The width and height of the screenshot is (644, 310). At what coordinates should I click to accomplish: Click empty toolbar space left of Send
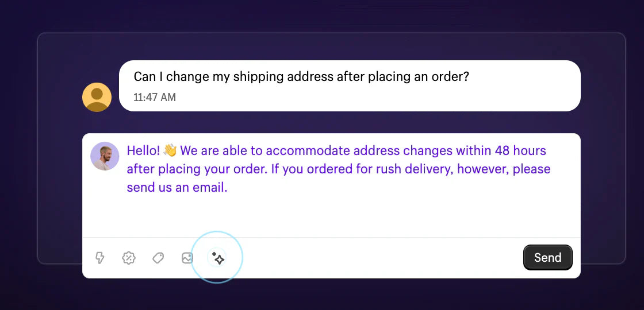374,258
